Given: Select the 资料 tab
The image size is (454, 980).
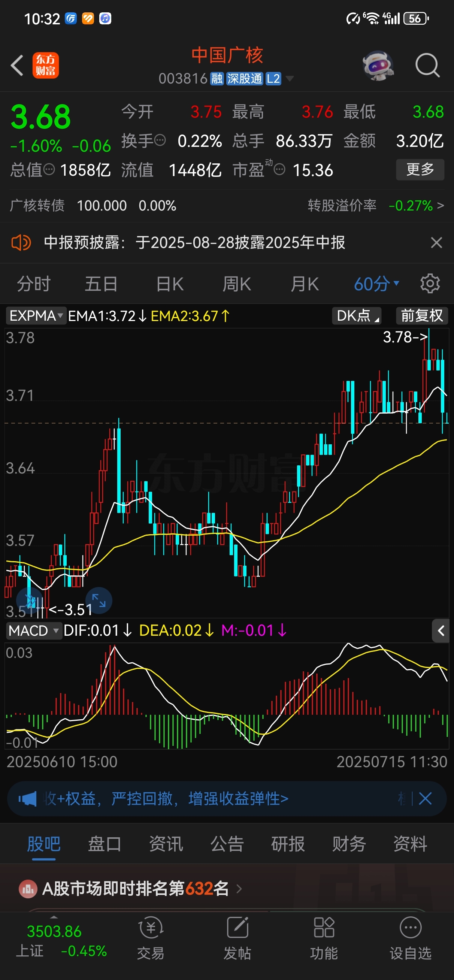Looking at the screenshot, I should (410, 844).
